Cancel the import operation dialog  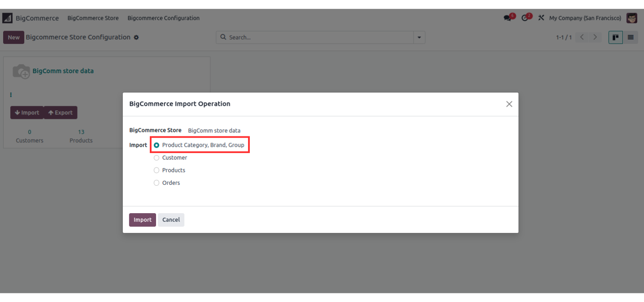pos(171,220)
